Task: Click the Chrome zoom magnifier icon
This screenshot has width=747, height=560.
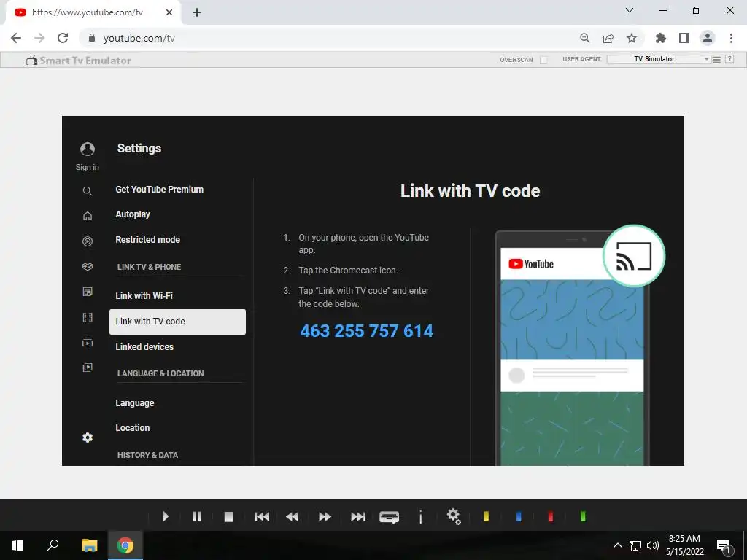Action: pos(584,38)
